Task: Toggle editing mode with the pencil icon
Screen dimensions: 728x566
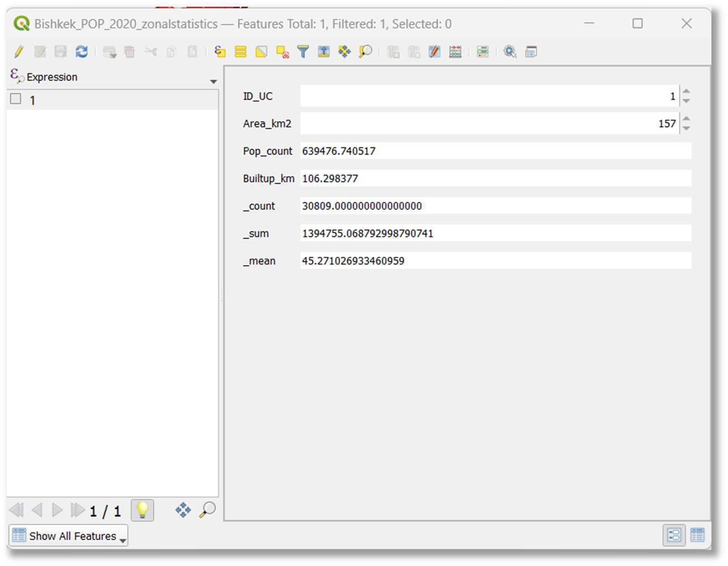Action: pyautogui.click(x=19, y=52)
